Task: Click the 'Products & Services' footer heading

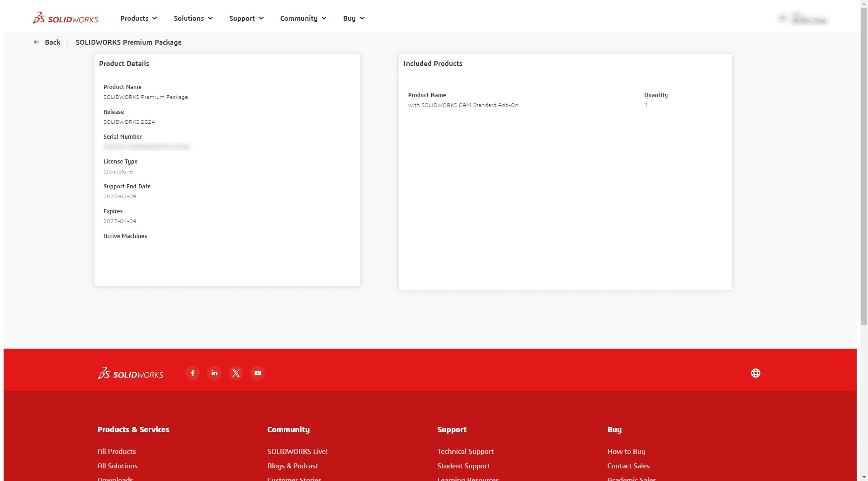Action: coord(133,430)
